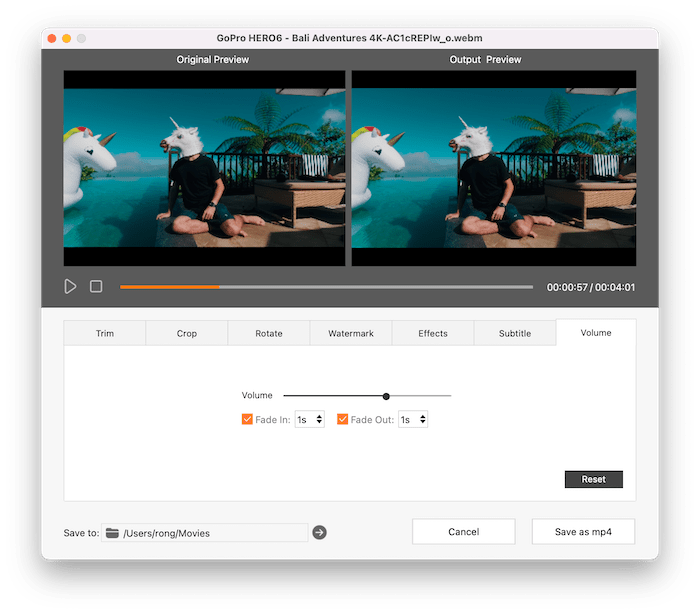Image resolution: width=700 pixels, height=614 pixels.
Task: Click the yellow minimize window button
Action: click(67, 38)
